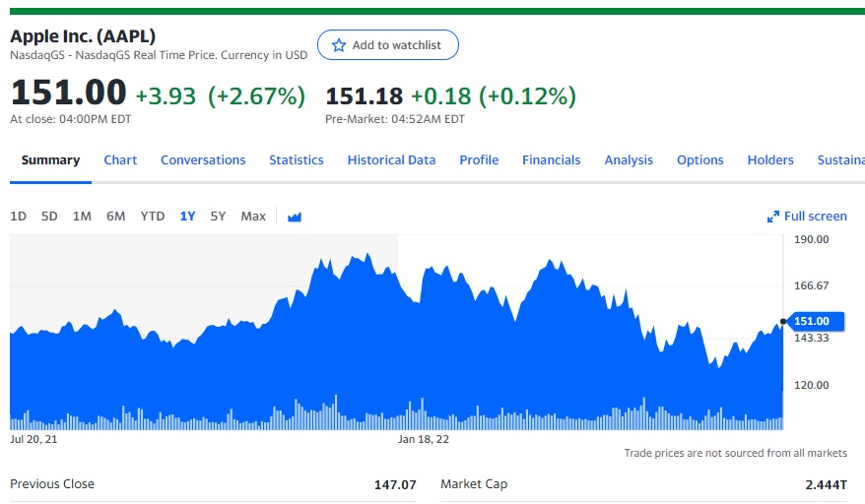Image resolution: width=865 pixels, height=504 pixels.
Task: Click the Previous Close value 147.07
Action: (x=395, y=484)
